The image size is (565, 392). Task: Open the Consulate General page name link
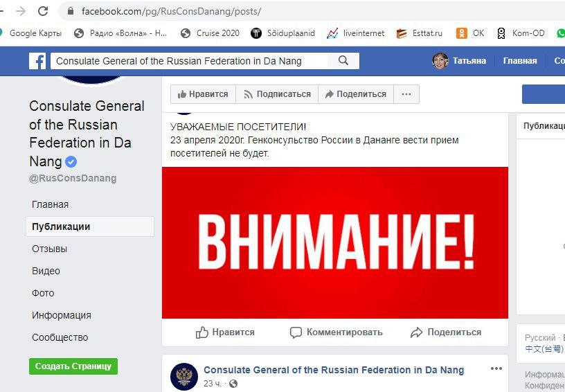pos(334,370)
